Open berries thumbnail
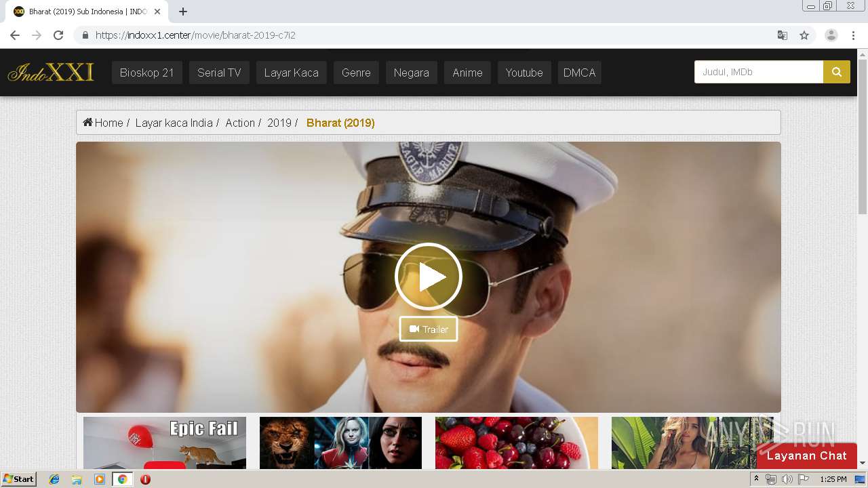Image resolution: width=868 pixels, height=488 pixels. 517,443
